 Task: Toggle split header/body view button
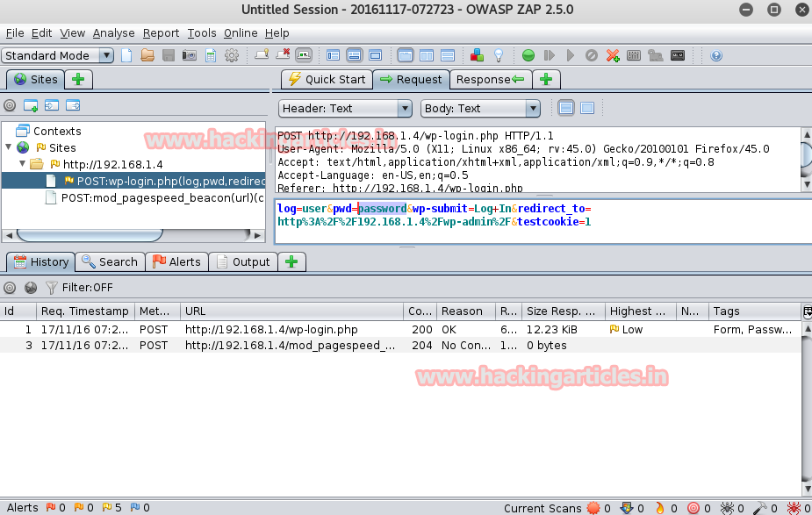coord(566,108)
